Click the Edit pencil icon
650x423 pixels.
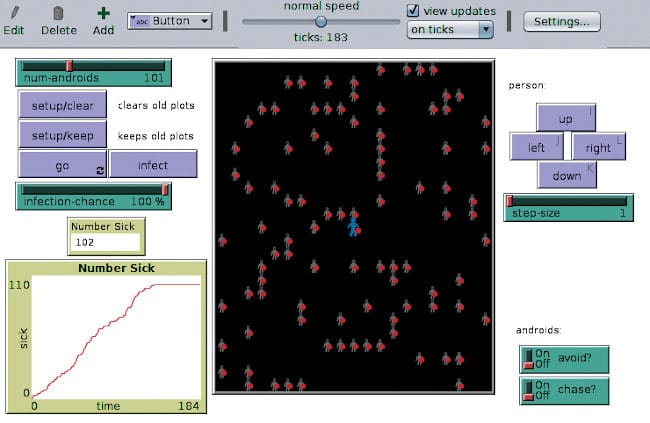click(x=13, y=13)
